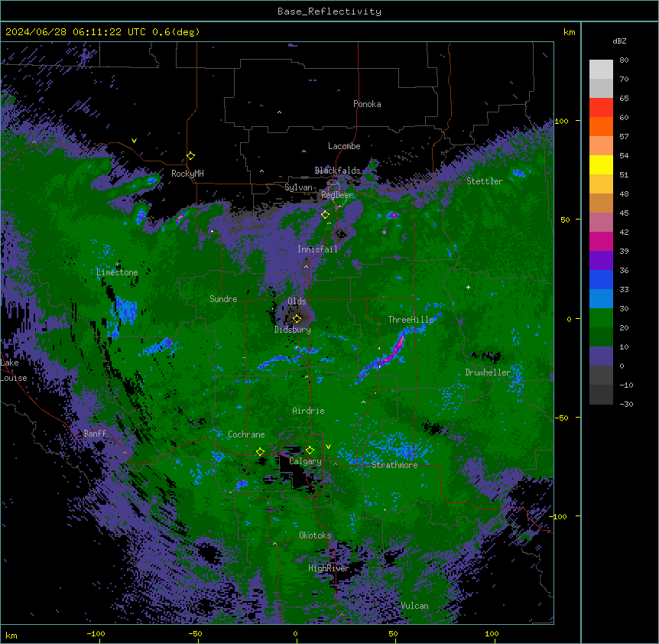Click the 50 tick label on the bottom axis

coord(393,633)
